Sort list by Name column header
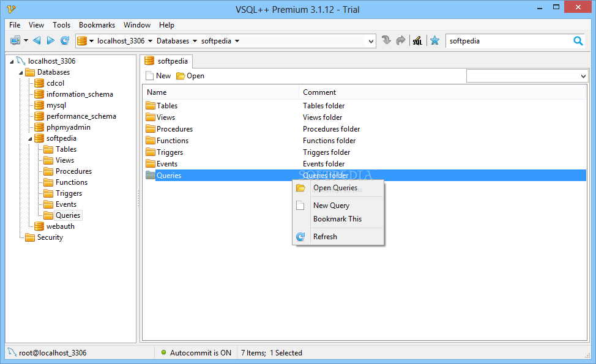 pyautogui.click(x=221, y=92)
